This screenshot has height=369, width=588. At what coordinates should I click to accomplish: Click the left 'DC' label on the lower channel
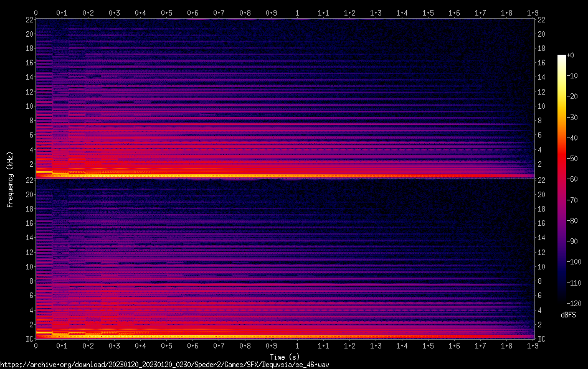tap(29, 339)
